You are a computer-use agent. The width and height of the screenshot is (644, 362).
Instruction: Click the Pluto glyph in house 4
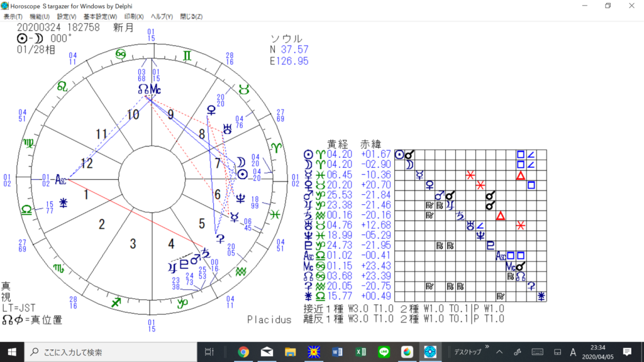pyautogui.click(x=184, y=263)
